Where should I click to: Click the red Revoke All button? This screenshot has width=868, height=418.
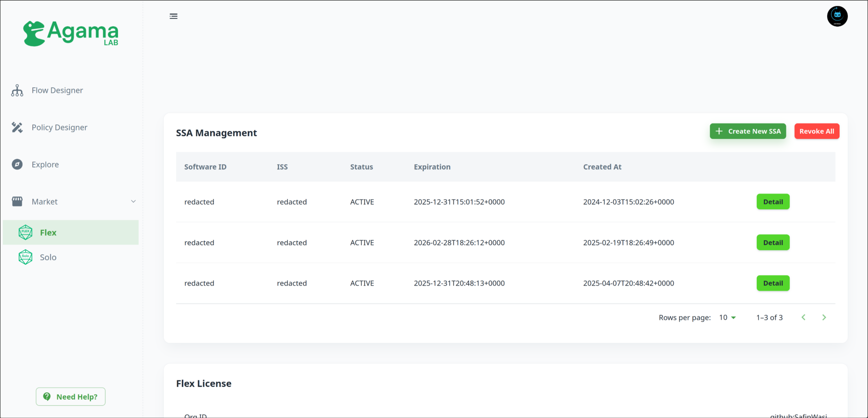pos(816,131)
